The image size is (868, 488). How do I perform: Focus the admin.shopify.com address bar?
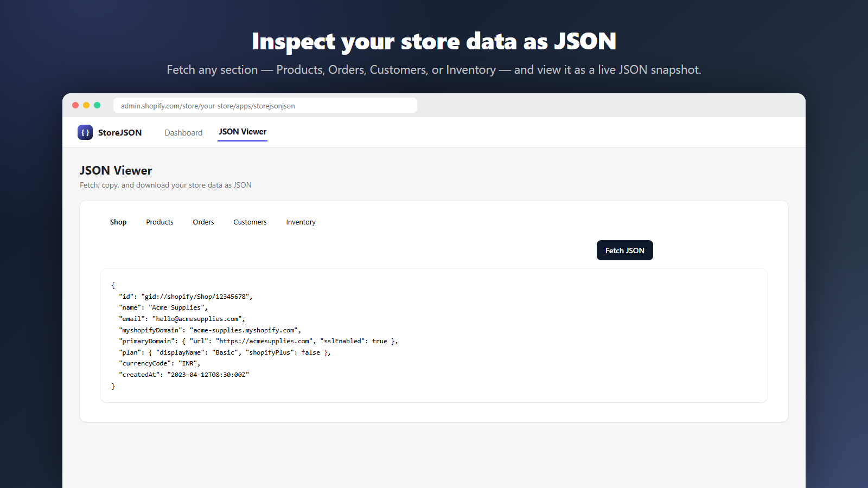[265, 105]
